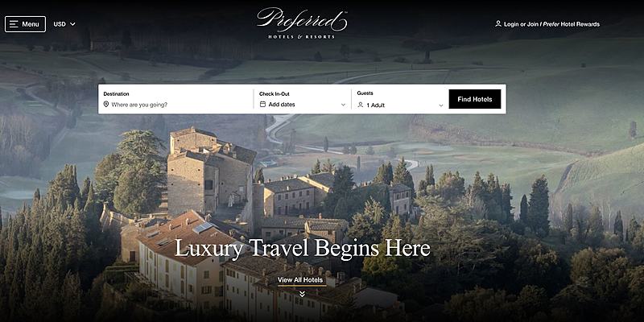Click the chevron beside USD

(72, 24)
